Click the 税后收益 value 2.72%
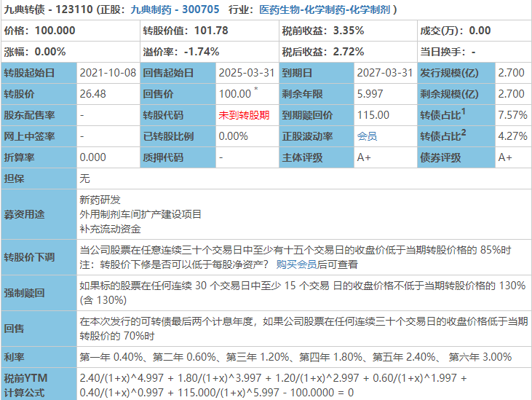 point(349,52)
